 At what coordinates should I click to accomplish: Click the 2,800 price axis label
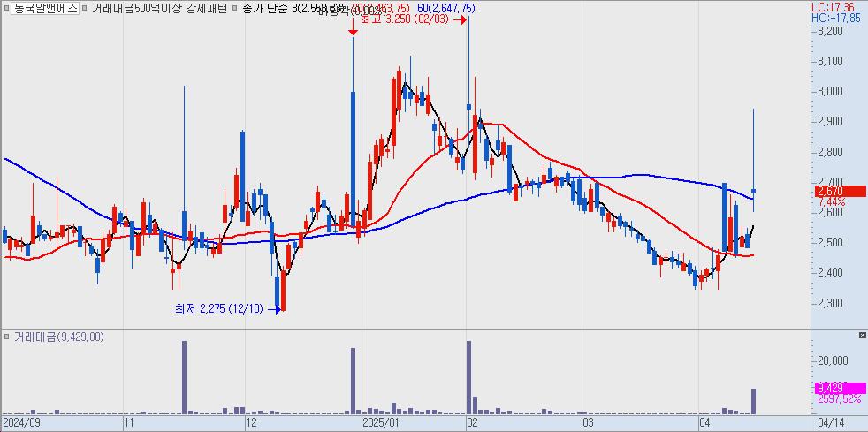[x=830, y=152]
